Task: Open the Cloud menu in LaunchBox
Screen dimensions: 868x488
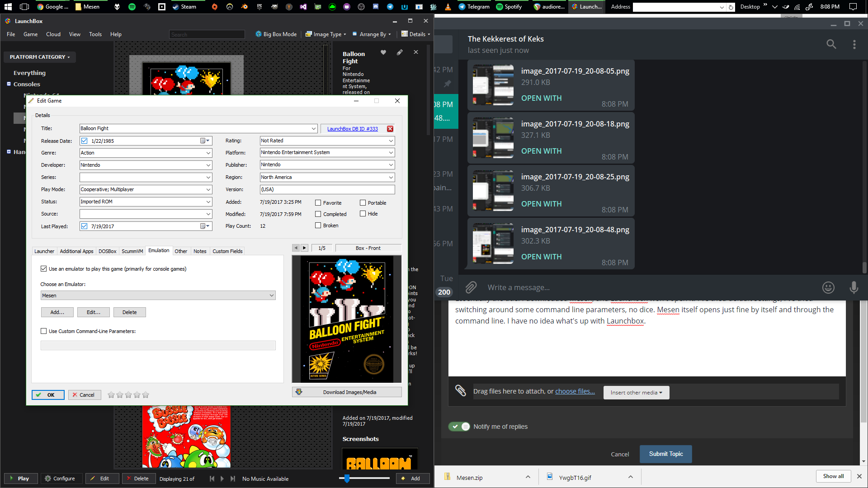Action: [53, 34]
